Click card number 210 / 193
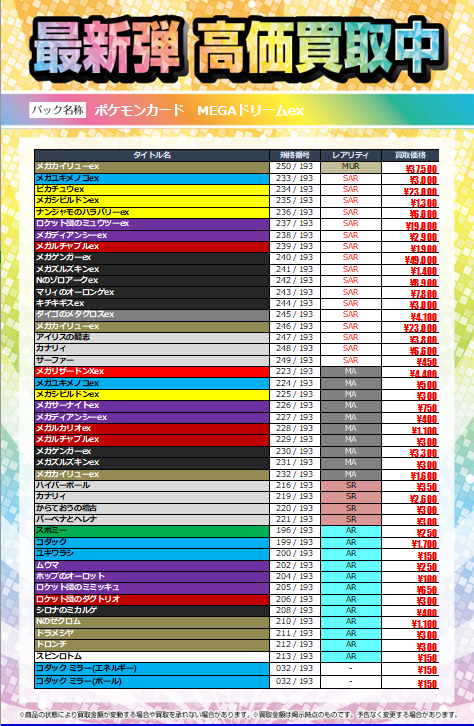 click(x=294, y=621)
